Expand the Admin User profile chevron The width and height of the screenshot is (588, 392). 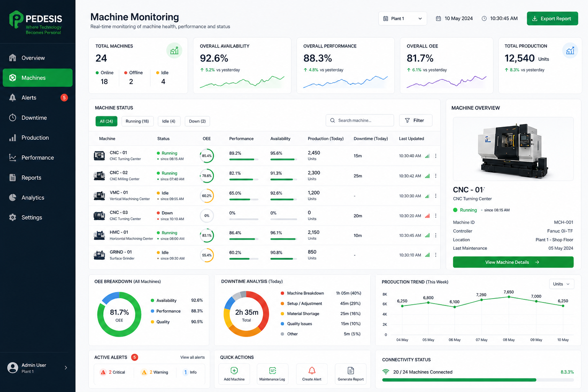coord(66,368)
